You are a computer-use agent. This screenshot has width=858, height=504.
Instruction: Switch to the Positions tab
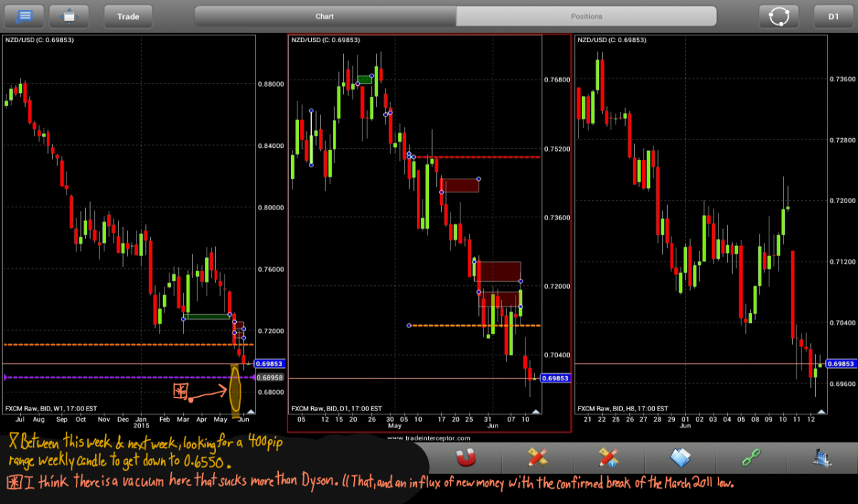pos(586,16)
